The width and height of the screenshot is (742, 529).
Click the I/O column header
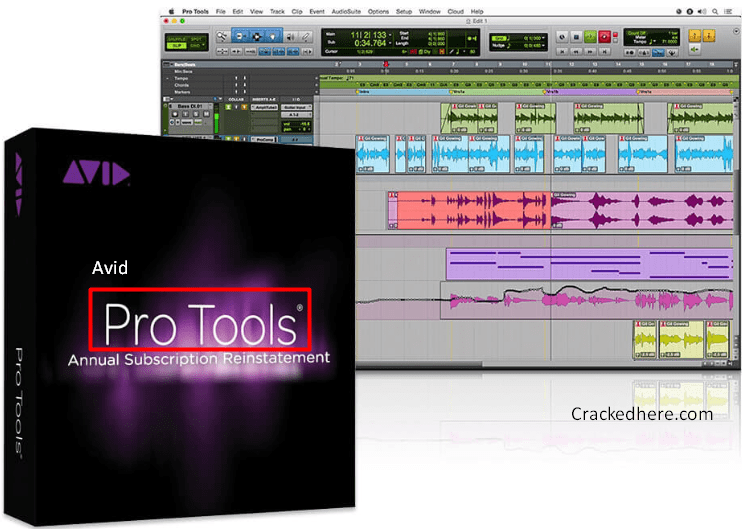[296, 99]
